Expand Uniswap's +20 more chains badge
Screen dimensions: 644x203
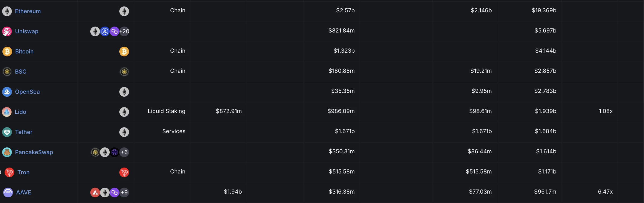(x=124, y=31)
